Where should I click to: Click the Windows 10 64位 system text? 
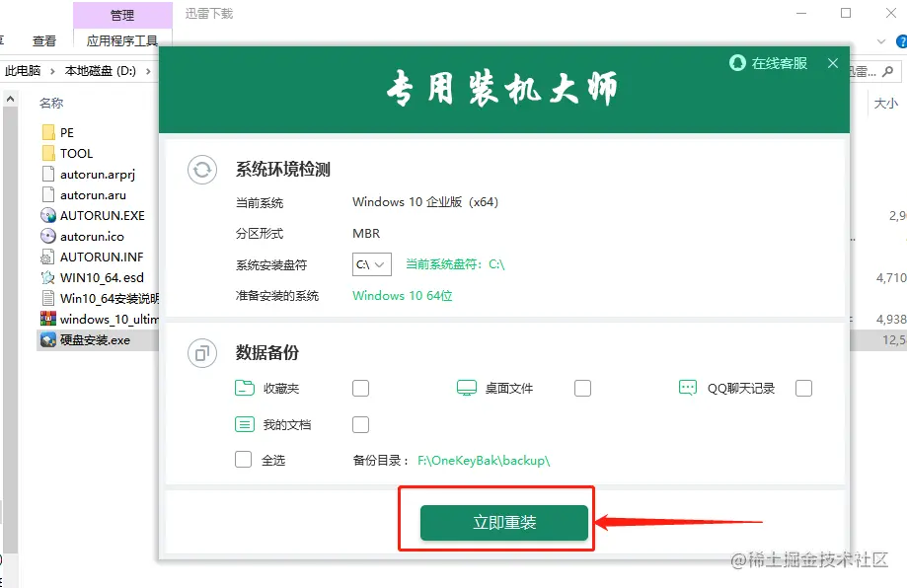[x=403, y=295]
